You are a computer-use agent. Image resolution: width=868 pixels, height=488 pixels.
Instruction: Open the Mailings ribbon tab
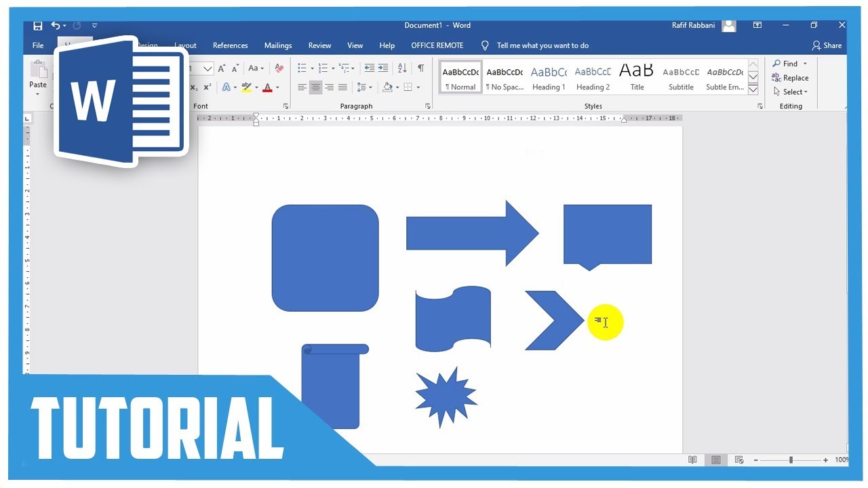[278, 45]
